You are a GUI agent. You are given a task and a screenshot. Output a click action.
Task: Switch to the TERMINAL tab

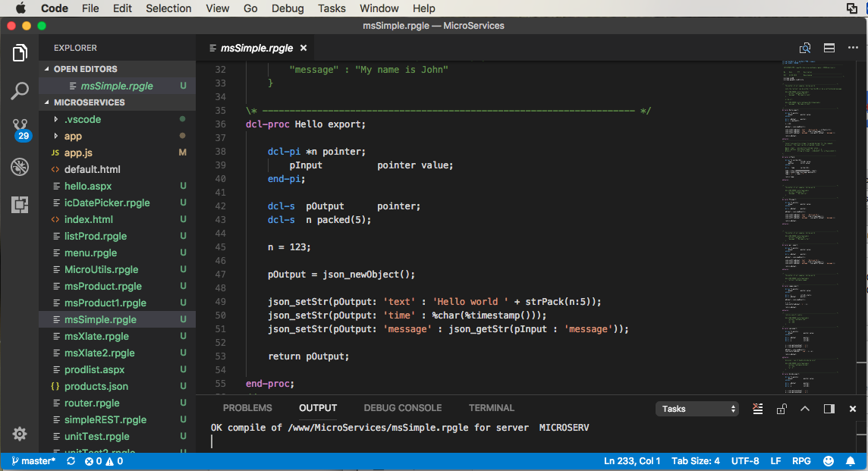pos(492,408)
